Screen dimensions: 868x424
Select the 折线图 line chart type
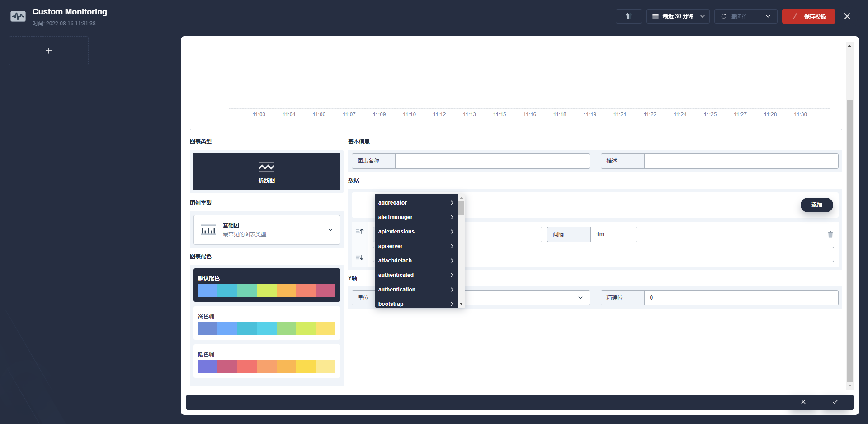[267, 172]
